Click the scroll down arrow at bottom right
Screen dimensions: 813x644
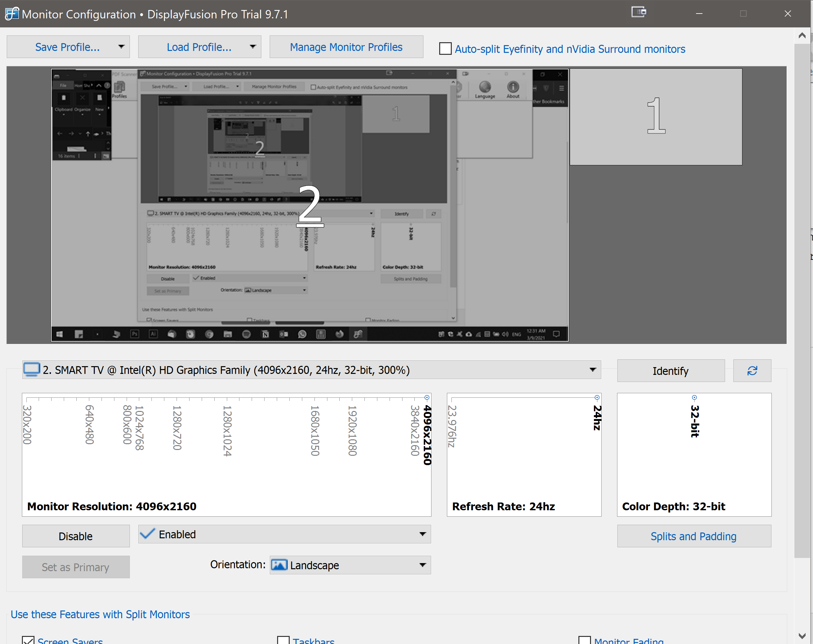tap(802, 636)
